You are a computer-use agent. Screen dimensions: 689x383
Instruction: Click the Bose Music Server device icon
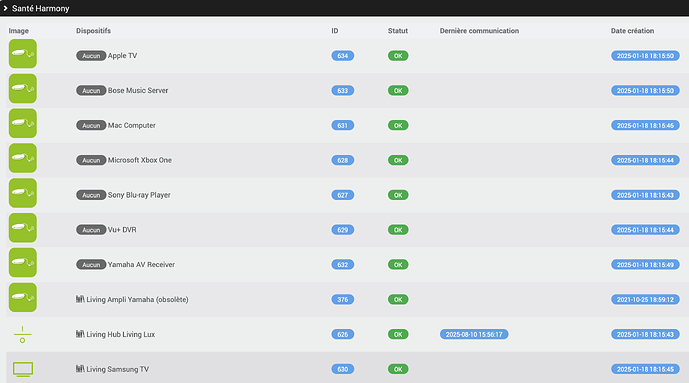coord(22,88)
